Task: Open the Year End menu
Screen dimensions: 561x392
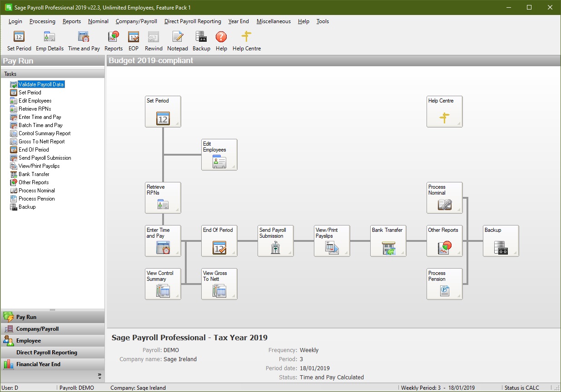Action: [238, 21]
